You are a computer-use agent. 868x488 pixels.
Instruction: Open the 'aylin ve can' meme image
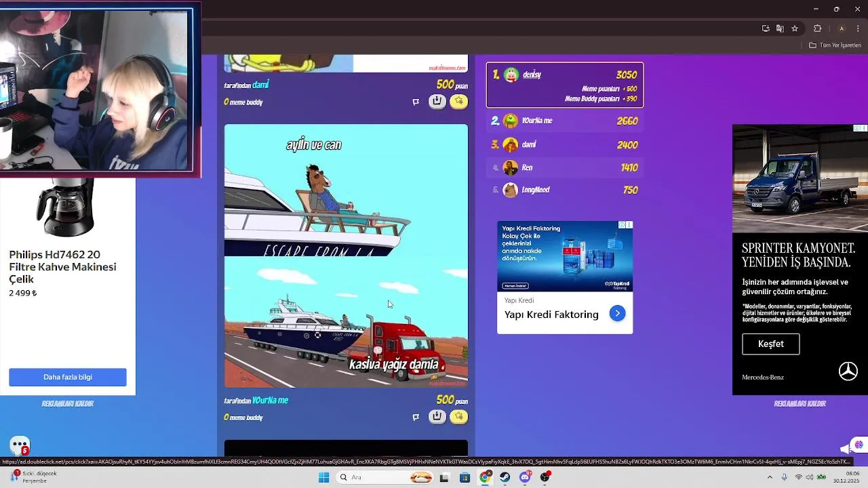(x=346, y=256)
